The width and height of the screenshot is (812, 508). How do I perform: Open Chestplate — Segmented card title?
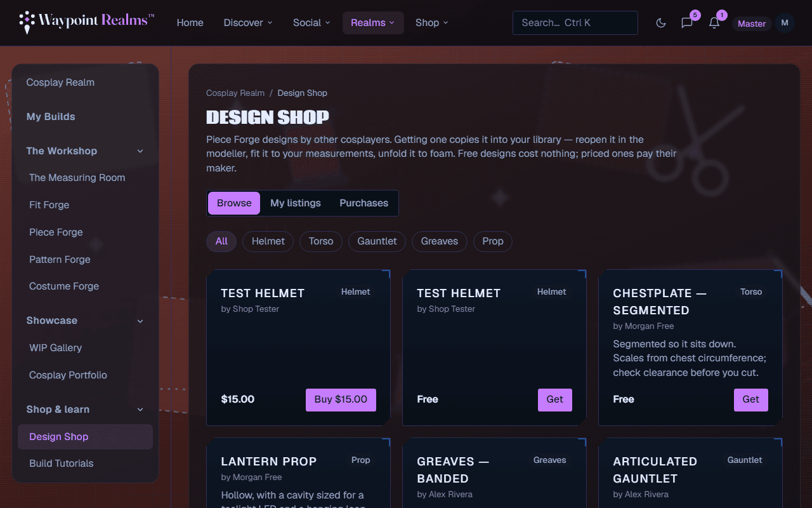tap(660, 302)
